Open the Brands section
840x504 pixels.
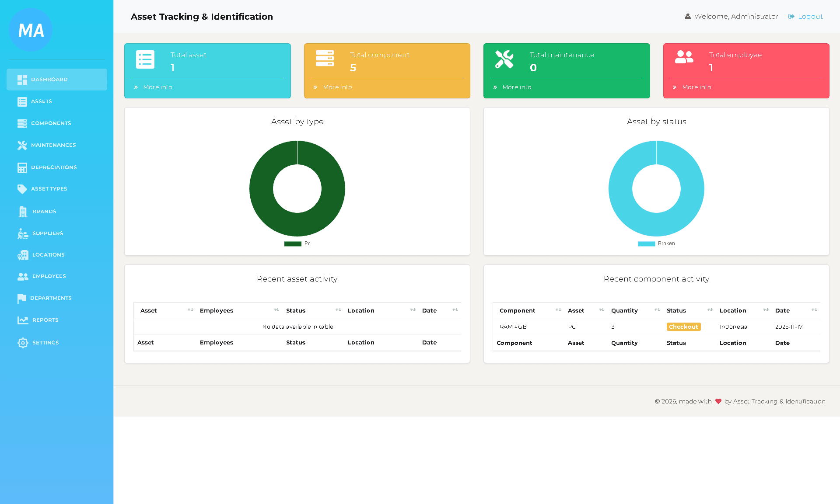click(44, 211)
